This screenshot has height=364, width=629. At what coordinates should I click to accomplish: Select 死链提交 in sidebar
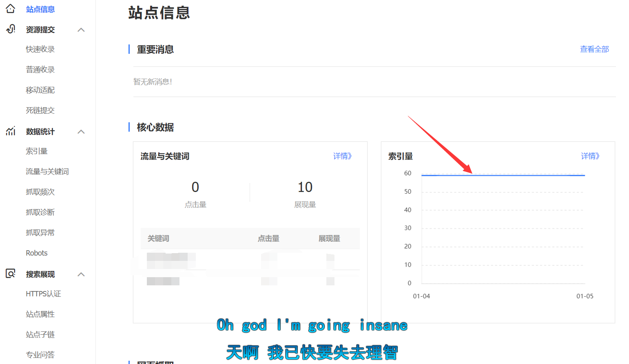tap(40, 110)
